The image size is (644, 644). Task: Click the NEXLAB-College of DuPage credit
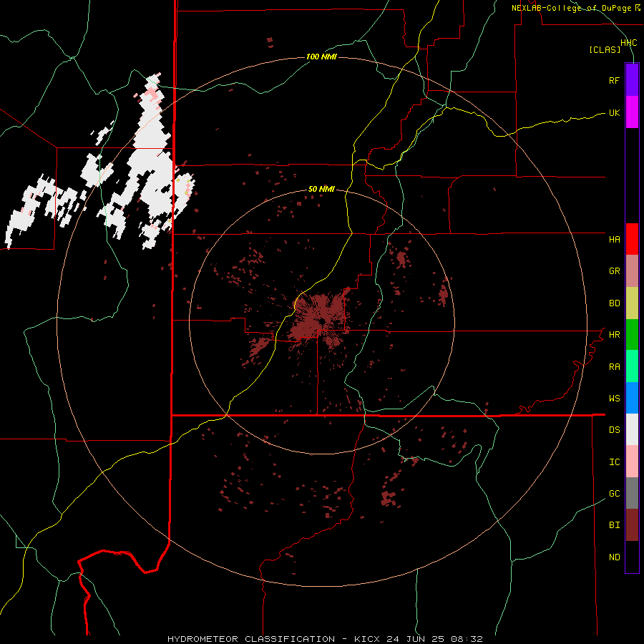(575, 8)
